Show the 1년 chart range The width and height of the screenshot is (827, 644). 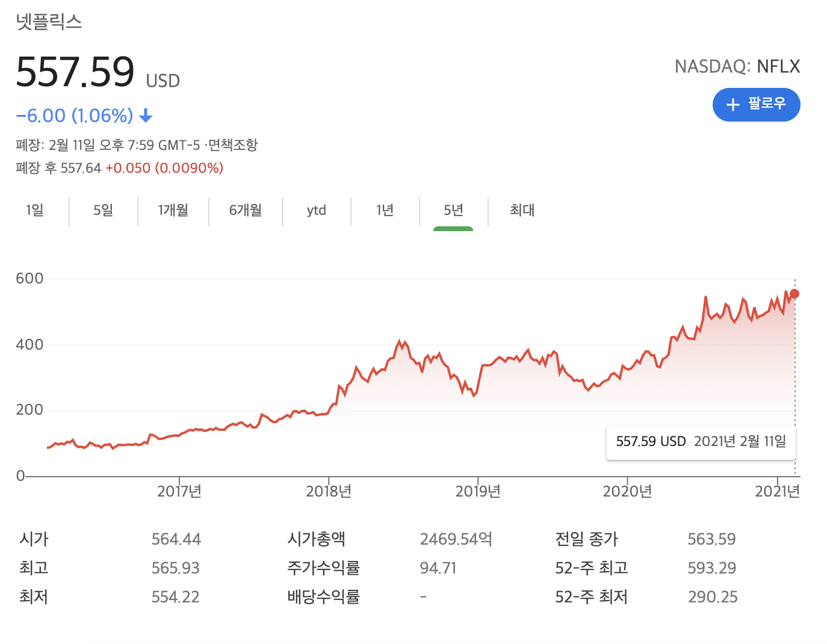385,210
